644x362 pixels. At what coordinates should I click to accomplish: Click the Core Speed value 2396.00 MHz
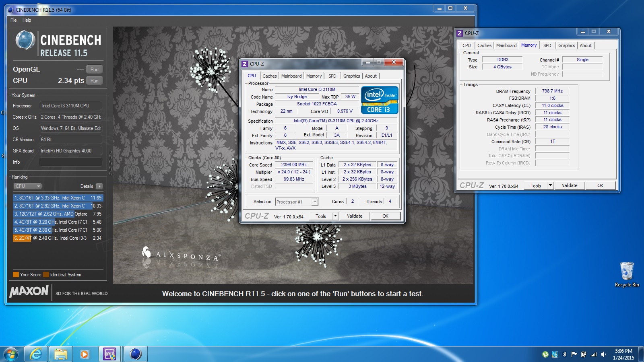[294, 165]
